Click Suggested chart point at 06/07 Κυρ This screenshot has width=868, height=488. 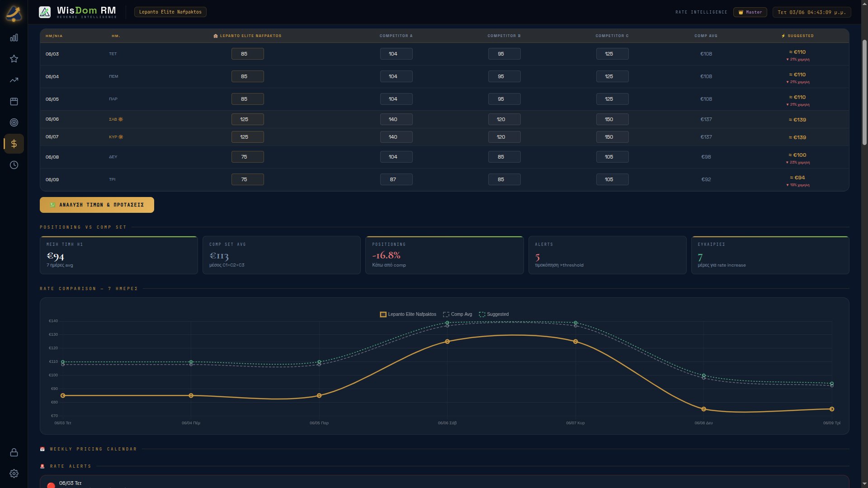[x=576, y=323]
